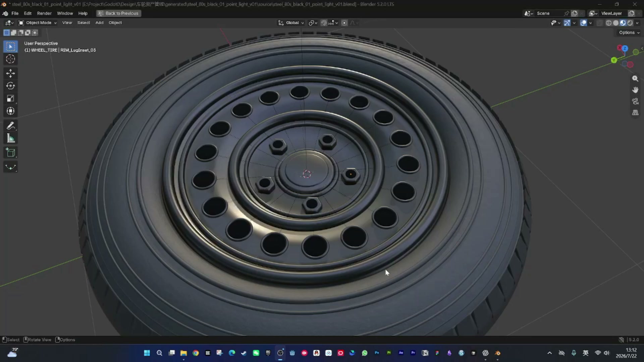Screen dimensions: 644x362
Task: Switch to Material Preview shading
Action: (623, 23)
